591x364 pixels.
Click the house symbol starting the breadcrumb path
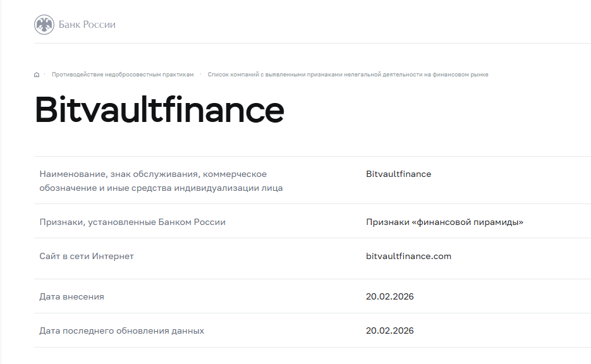tap(36, 74)
